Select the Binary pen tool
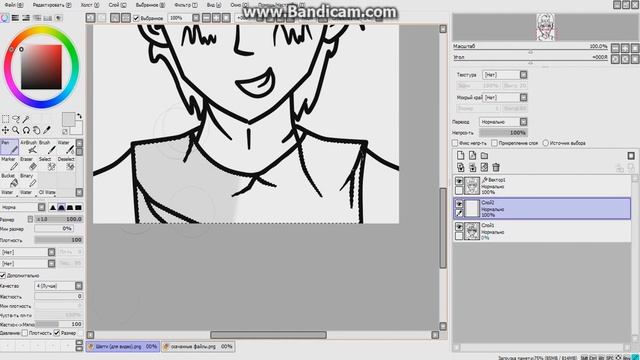This screenshot has width=640, height=360. 28,180
